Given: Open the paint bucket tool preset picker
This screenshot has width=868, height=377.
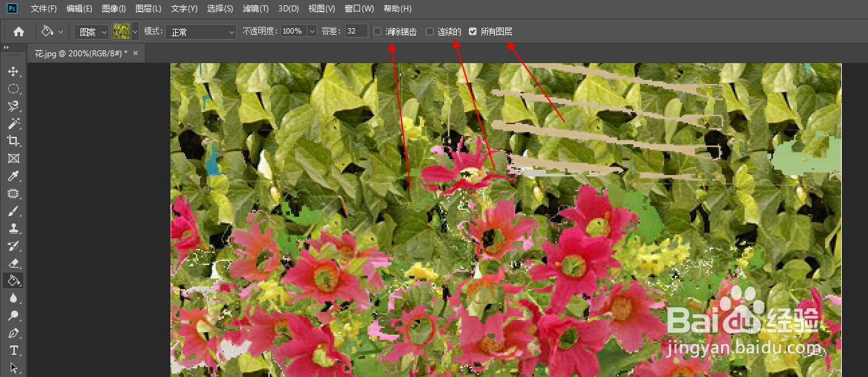Looking at the screenshot, I should pos(52,31).
